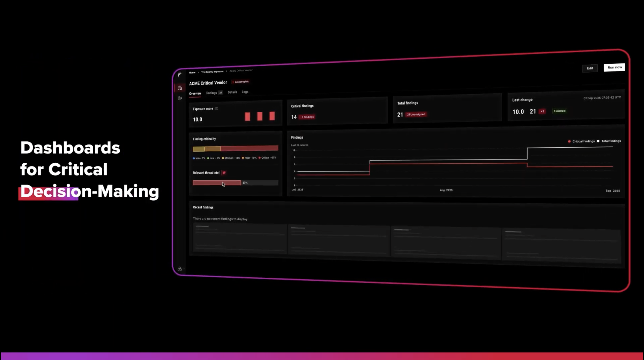The width and height of the screenshot is (644, 360).
Task: Click the Critical - 67% legend entry
Action: 267,158
